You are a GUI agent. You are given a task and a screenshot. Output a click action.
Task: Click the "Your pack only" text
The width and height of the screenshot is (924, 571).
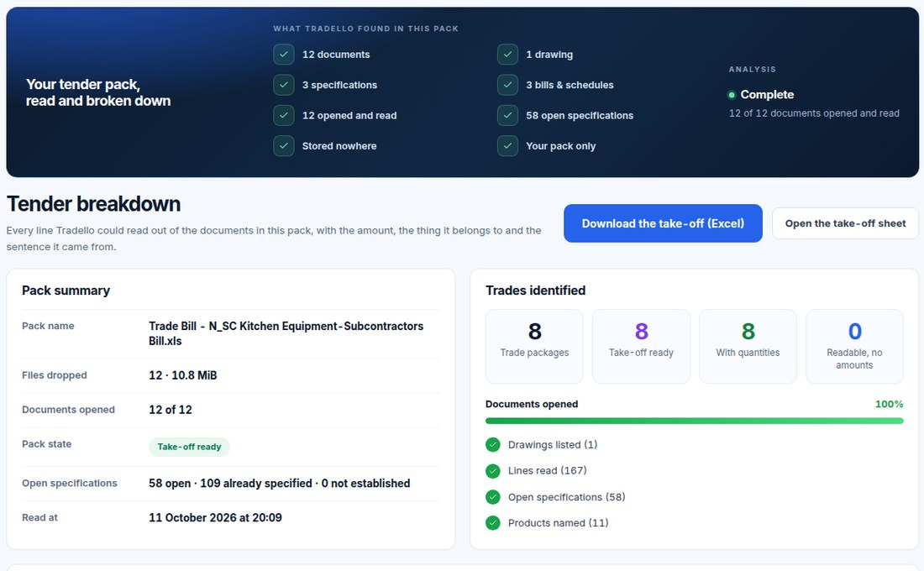561,146
